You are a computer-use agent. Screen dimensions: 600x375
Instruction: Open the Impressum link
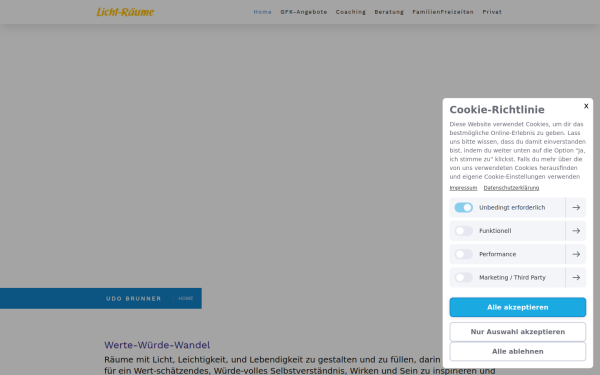click(x=463, y=188)
